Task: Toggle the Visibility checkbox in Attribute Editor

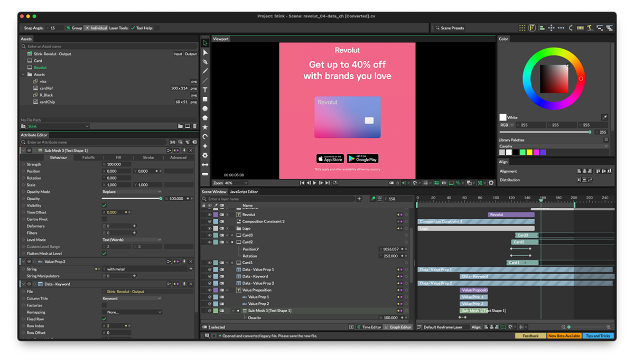Action: click(104, 206)
